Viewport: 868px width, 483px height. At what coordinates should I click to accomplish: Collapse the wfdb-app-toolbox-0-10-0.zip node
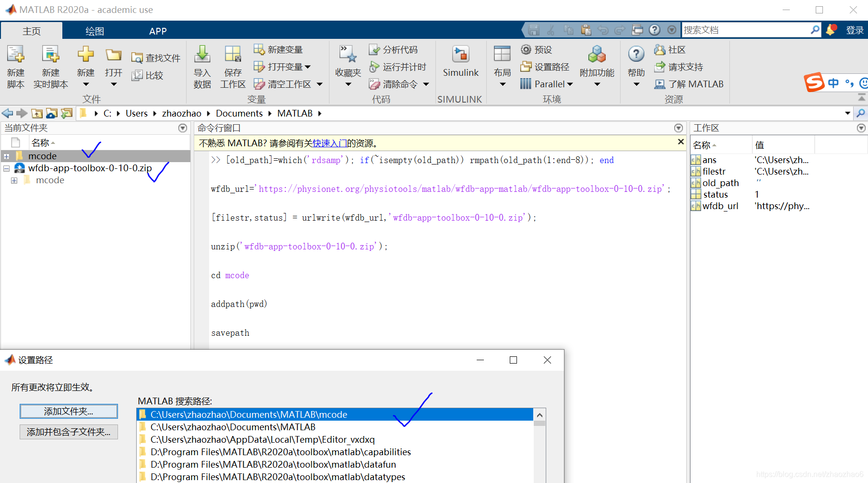7,168
